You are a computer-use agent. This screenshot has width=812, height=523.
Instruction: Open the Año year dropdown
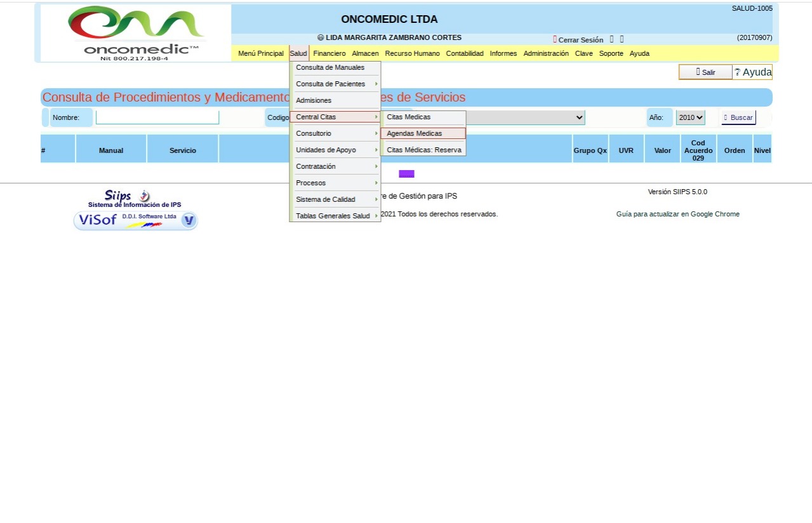(690, 117)
